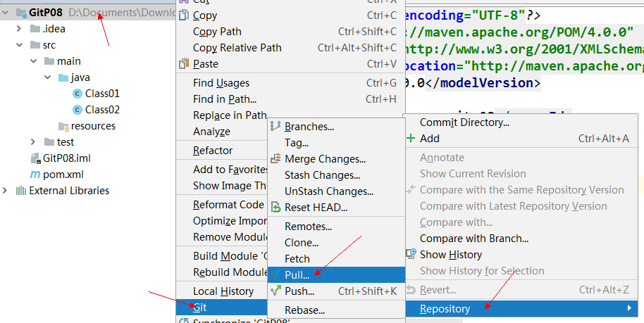Select Stash Changes... option
Screen dimensions: 644x323
[x=322, y=175]
